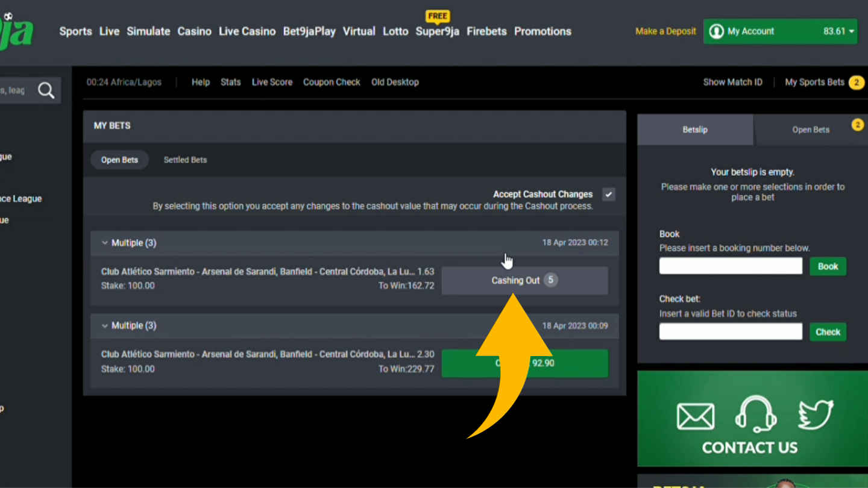This screenshot has height=488, width=868.
Task: Click the My Account avatar icon
Action: pos(716,31)
